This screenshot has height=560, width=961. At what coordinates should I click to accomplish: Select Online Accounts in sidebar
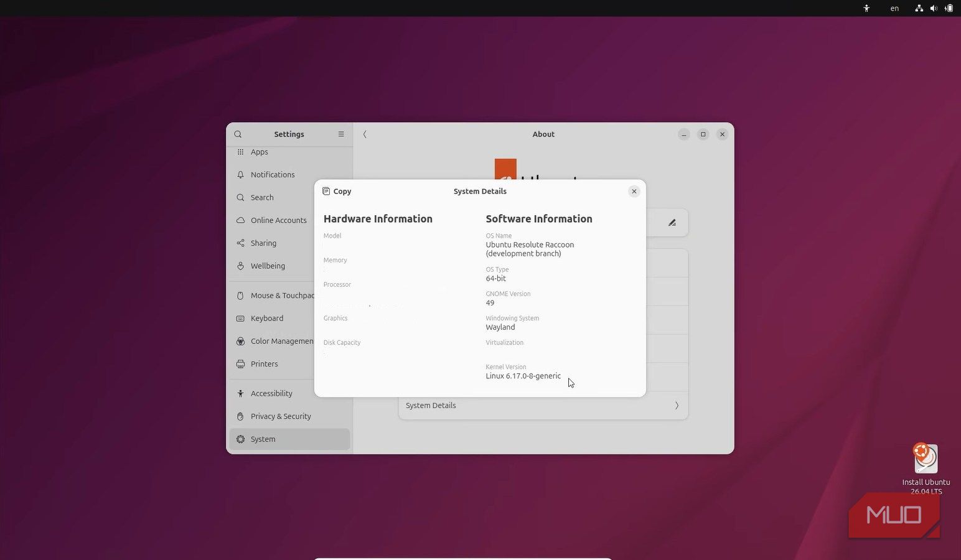[x=289, y=220]
